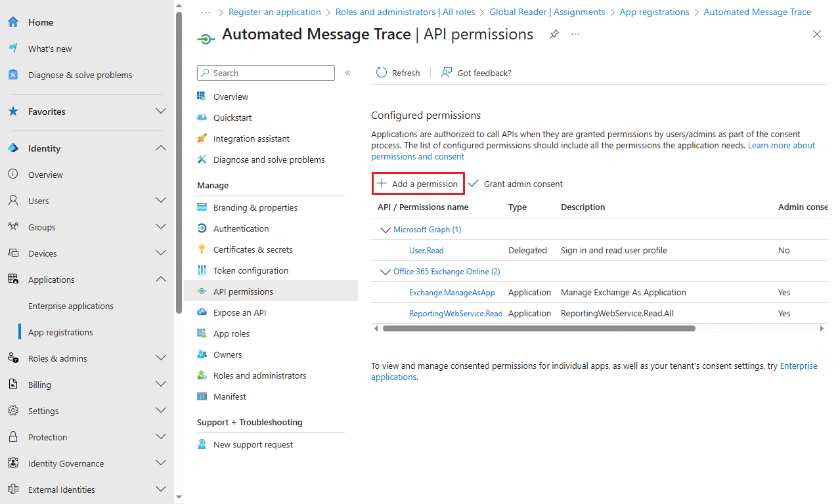This screenshot has height=504, width=840.
Task: Click the App roles icon
Action: 202,333
